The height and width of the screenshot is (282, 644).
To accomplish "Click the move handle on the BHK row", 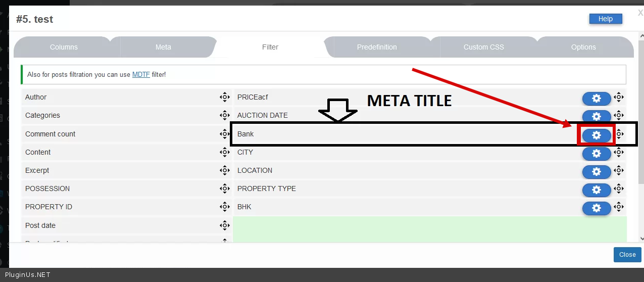I will click(x=619, y=207).
